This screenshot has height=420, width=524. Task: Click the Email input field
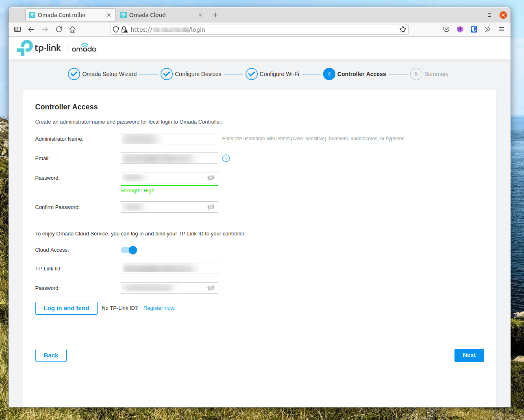coord(170,158)
